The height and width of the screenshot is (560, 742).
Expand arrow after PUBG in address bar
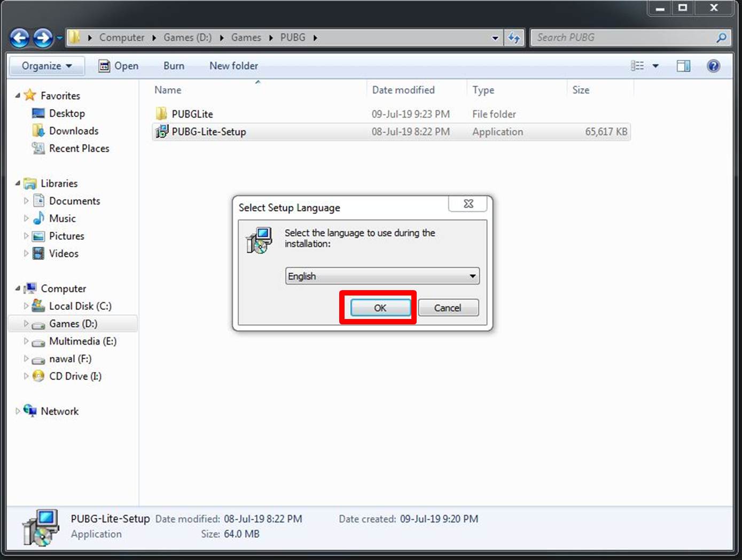point(315,38)
